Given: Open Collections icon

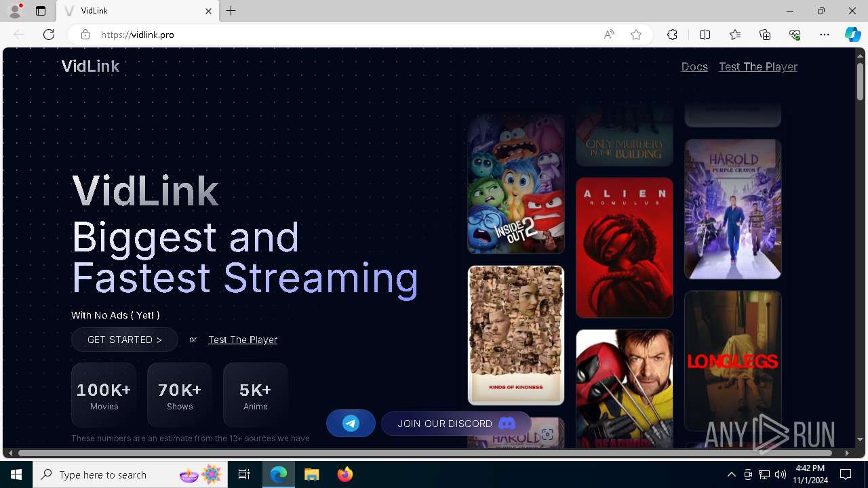Looking at the screenshot, I should coord(765,35).
